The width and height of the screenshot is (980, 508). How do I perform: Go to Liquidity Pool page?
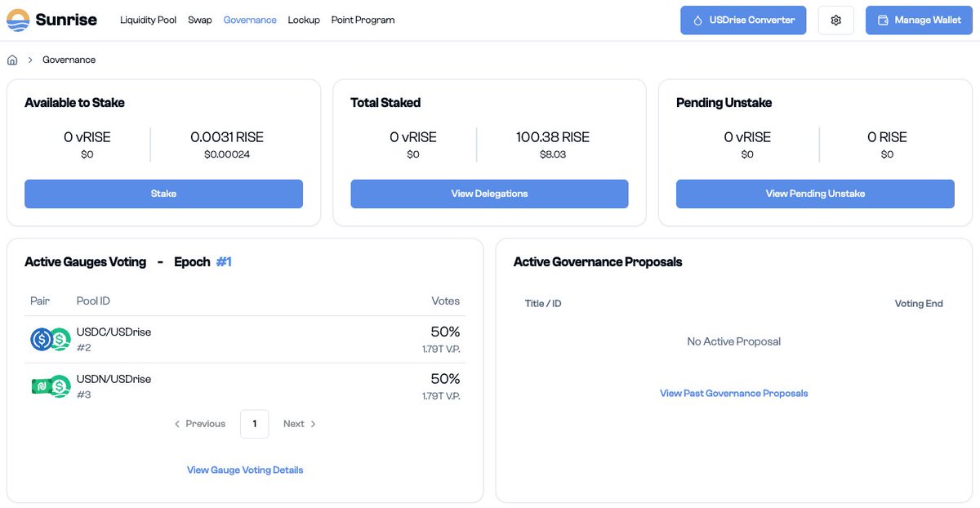coord(148,20)
